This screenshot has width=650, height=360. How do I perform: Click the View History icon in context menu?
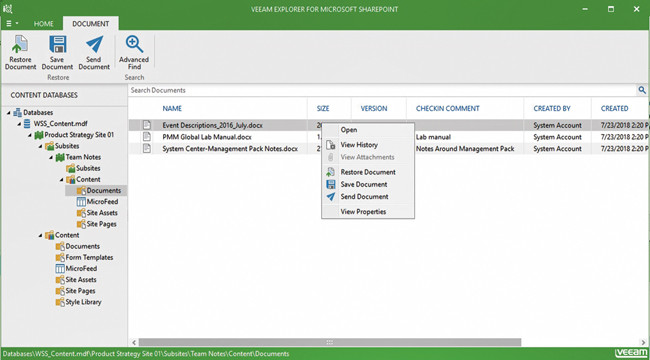(x=330, y=145)
